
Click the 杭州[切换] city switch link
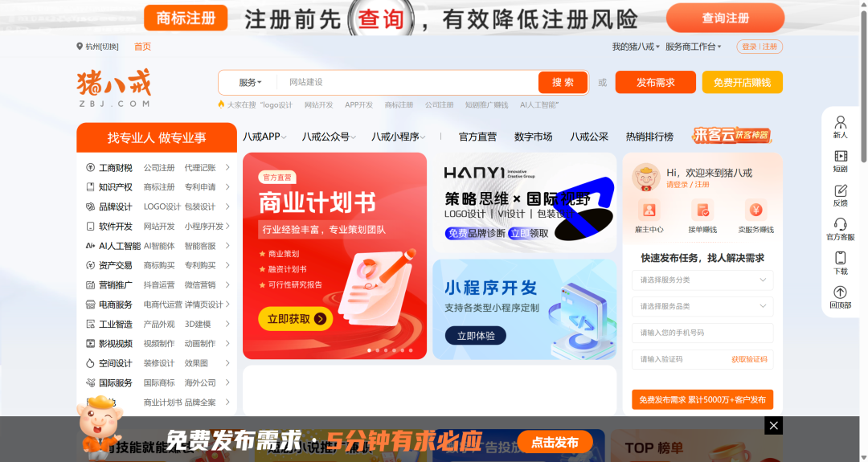point(102,47)
